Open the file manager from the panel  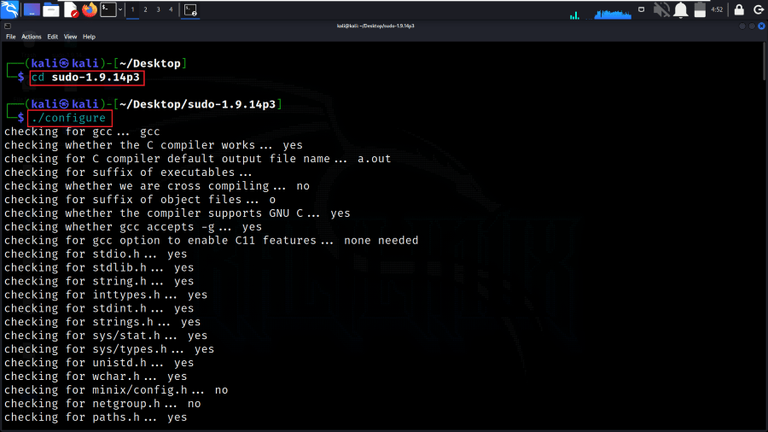point(51,9)
